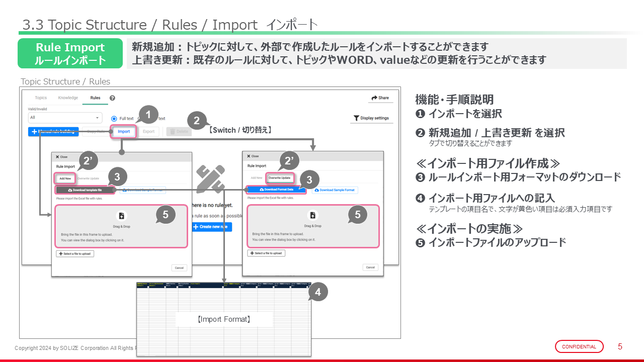Click the file upload icon in right dialog
Viewport: 644px width, 362px height.
(x=312, y=215)
